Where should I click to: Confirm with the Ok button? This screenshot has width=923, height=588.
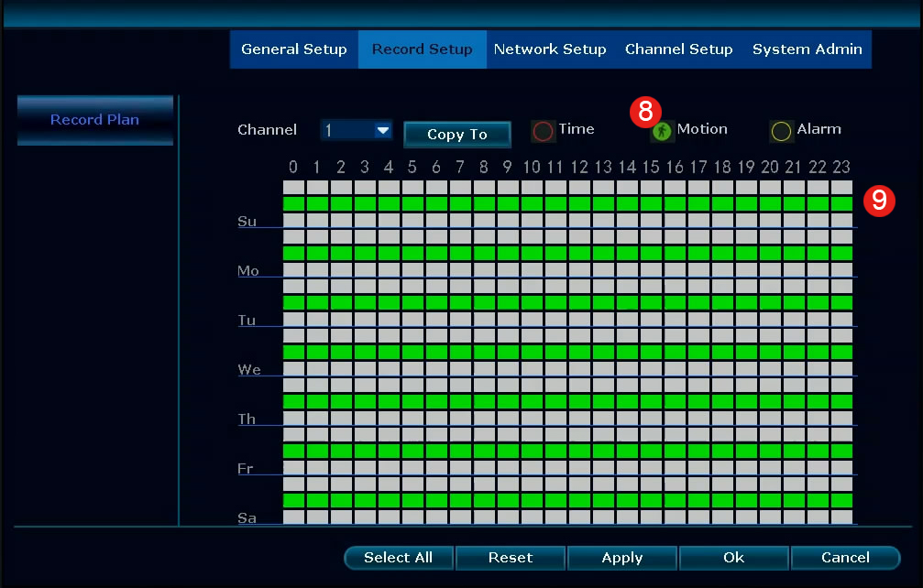(x=734, y=558)
